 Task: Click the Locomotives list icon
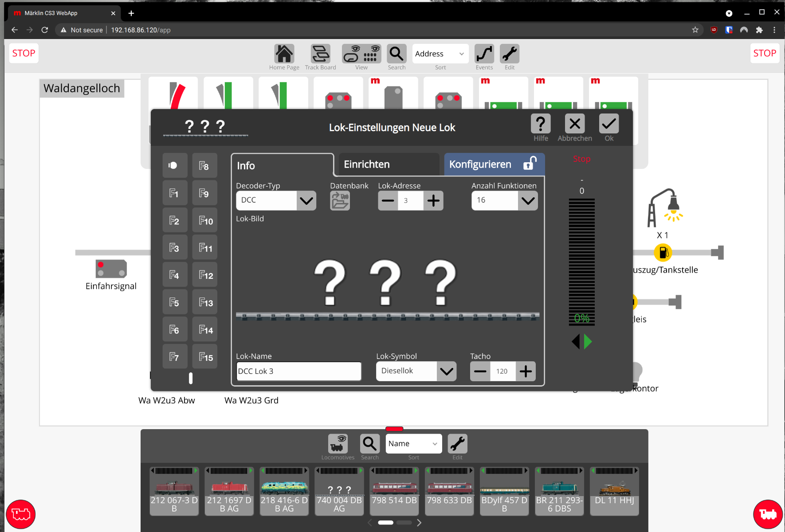[x=338, y=443]
